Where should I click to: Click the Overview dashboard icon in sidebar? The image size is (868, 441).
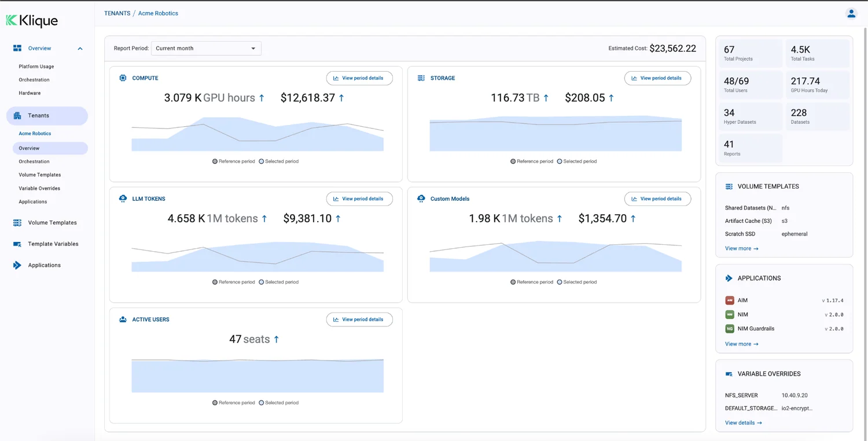[17, 48]
